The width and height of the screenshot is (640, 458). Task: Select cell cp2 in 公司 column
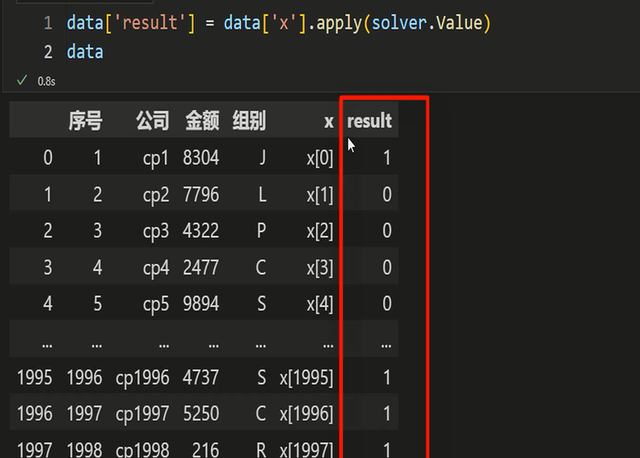pos(156,194)
